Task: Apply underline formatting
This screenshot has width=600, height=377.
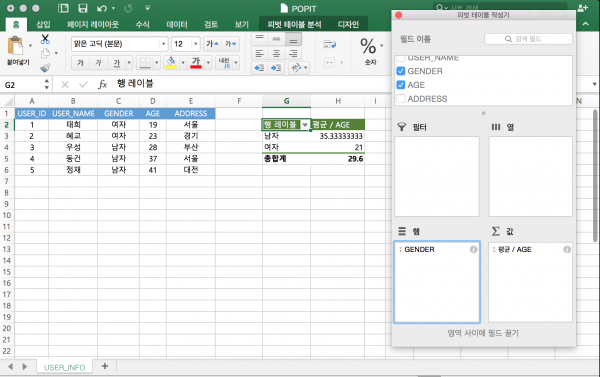Action: pos(116,63)
